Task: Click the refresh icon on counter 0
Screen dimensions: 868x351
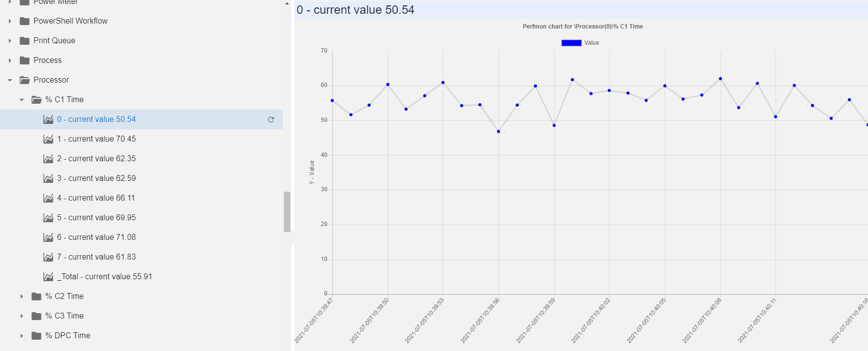Action: [x=271, y=119]
